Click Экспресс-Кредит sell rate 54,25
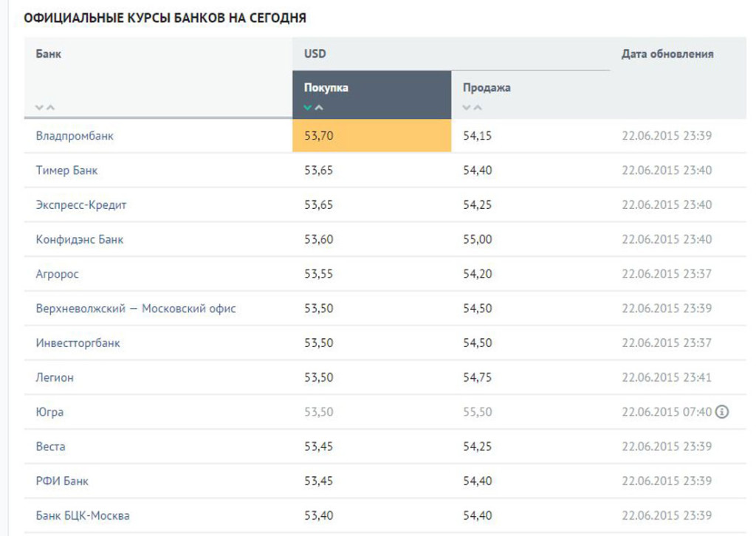756x536 pixels. tap(478, 205)
